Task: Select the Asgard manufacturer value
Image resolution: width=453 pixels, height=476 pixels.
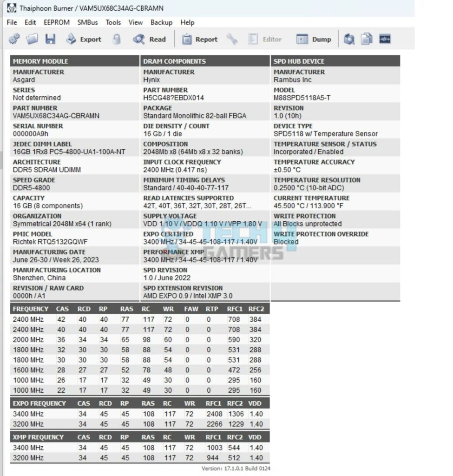Action: pyautogui.click(x=24, y=80)
